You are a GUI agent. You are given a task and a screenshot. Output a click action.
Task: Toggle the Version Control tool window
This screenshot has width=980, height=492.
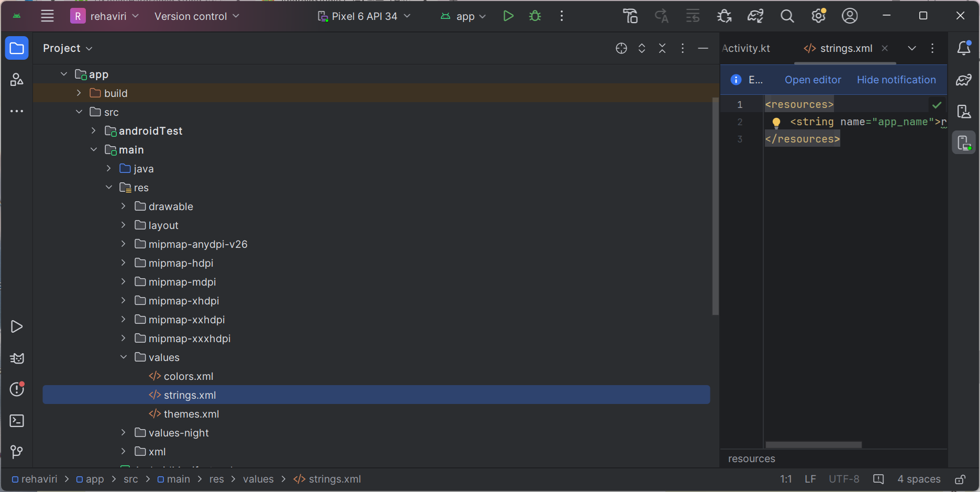(17, 452)
